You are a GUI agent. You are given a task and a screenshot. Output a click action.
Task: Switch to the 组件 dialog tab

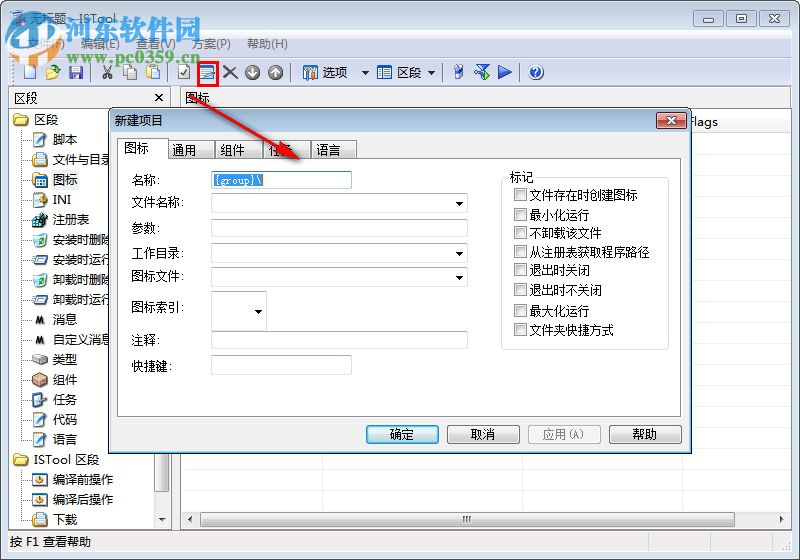[x=239, y=150]
